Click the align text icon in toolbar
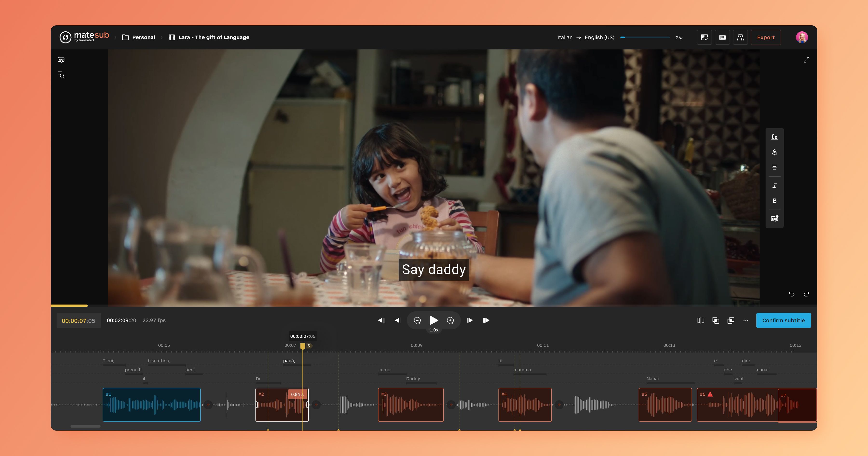 774,168
